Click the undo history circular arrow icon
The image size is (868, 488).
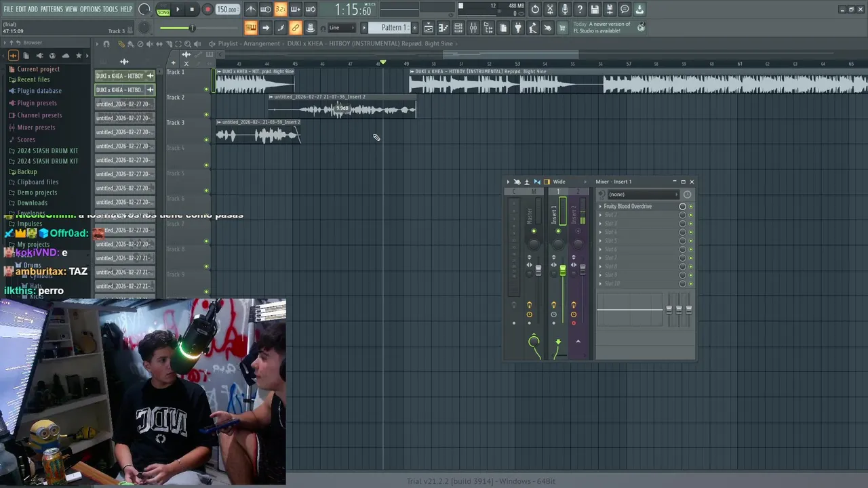click(x=535, y=9)
